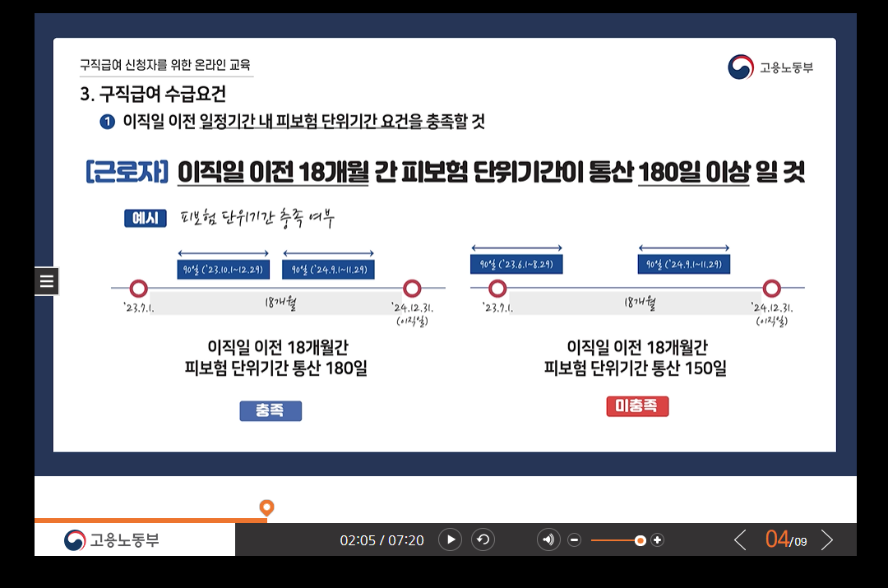Select the replay icon to restart the slide
The image size is (888, 588).
483,539
